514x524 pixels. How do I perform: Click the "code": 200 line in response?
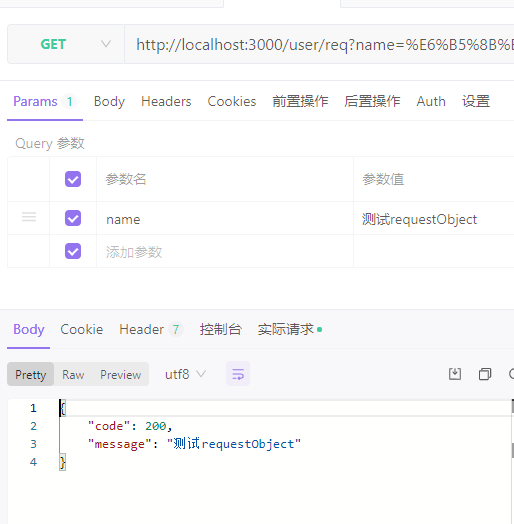130,426
